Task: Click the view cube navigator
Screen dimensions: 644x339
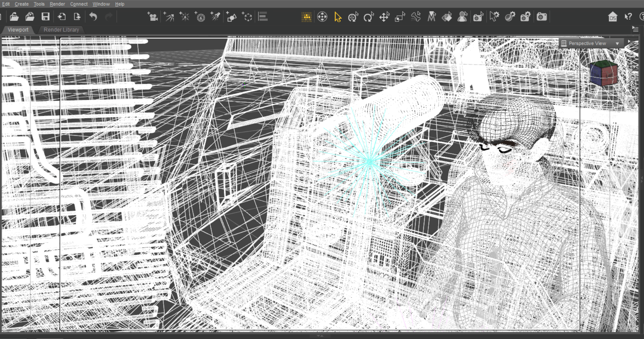Action: pyautogui.click(x=603, y=73)
